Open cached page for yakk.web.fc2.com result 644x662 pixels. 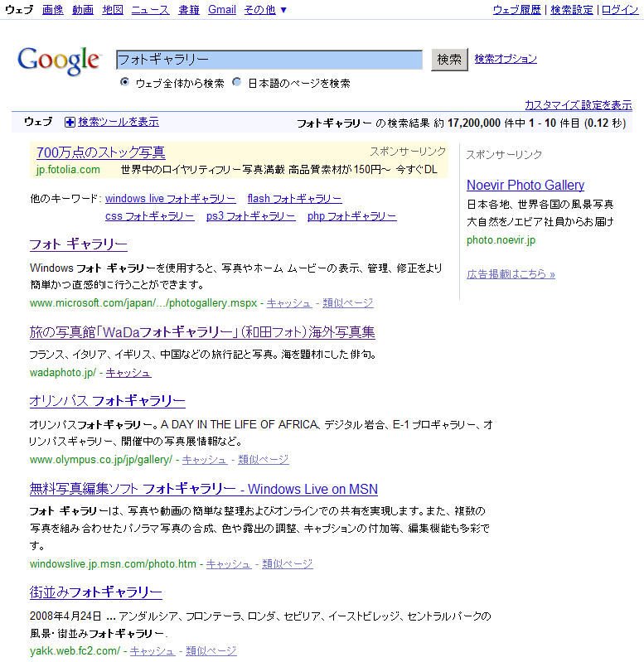[x=153, y=651]
